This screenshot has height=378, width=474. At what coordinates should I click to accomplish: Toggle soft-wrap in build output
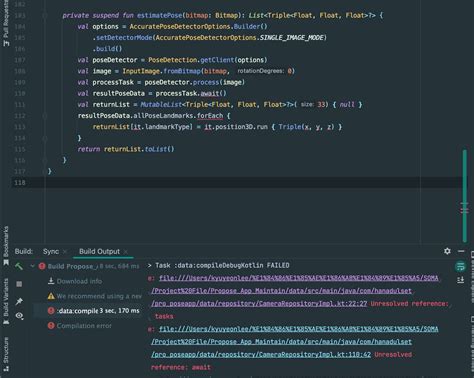(461, 266)
